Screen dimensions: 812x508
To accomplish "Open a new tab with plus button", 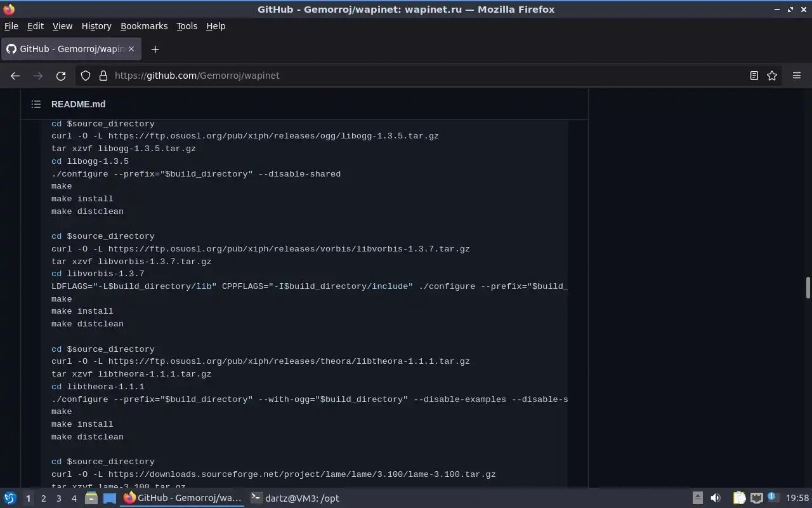I will [155, 49].
